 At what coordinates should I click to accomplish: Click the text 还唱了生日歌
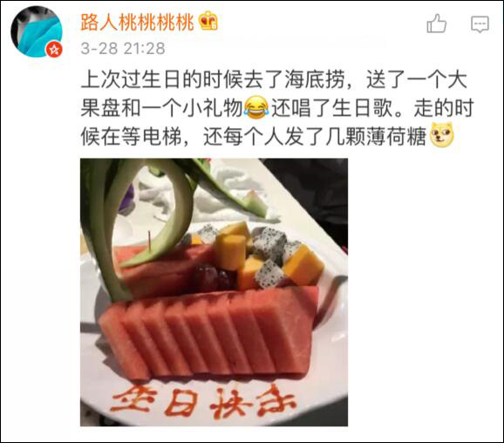click(332, 108)
